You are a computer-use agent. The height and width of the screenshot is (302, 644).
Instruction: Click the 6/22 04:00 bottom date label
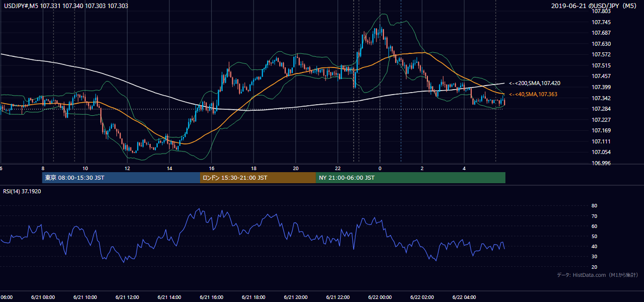tap(464, 297)
